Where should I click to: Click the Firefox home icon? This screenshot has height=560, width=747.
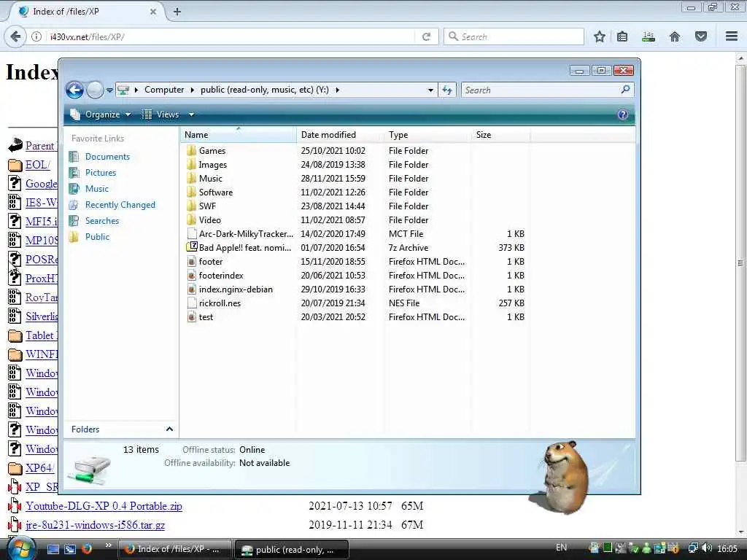click(x=675, y=36)
